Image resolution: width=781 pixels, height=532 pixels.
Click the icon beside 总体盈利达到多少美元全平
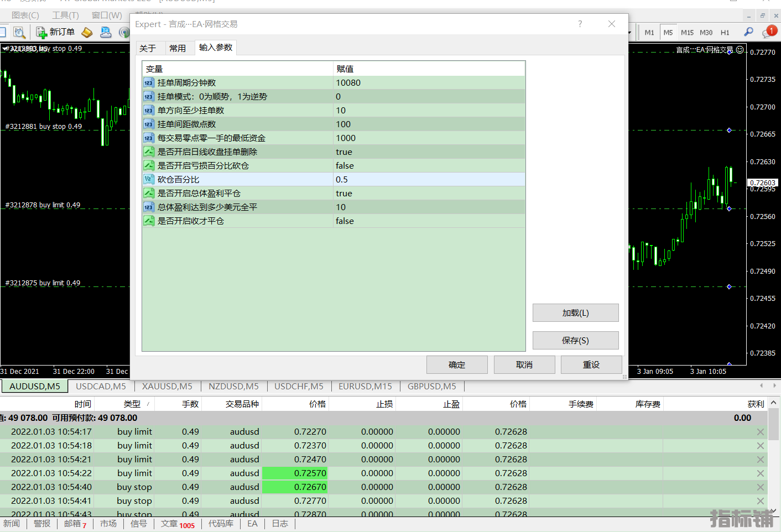[x=149, y=207]
